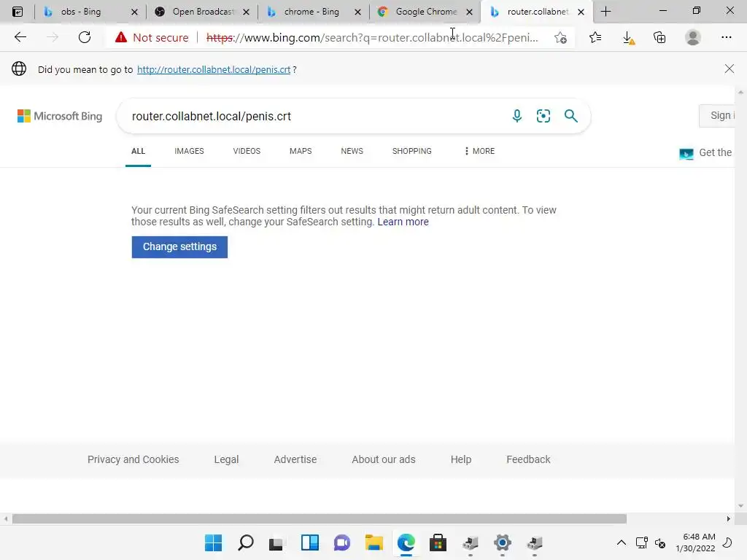Dismiss the 'Did you mean' bar
The width and height of the screenshot is (747, 560).
(729, 69)
